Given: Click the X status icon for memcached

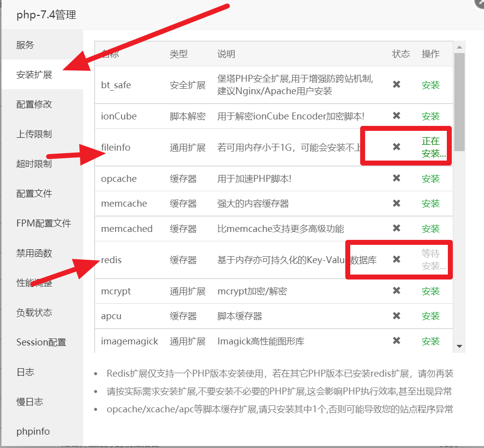Looking at the screenshot, I should [396, 228].
